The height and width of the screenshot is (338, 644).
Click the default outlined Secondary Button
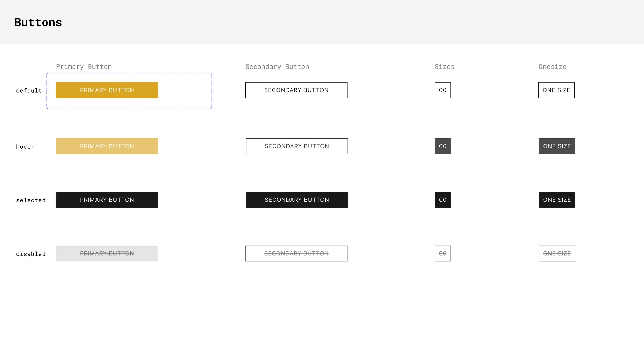(296, 90)
